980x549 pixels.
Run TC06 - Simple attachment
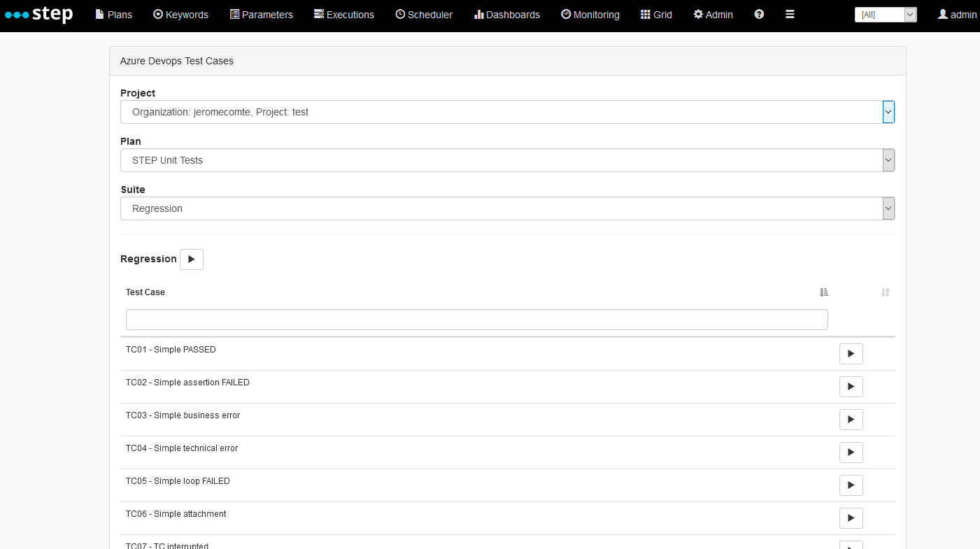click(x=851, y=518)
